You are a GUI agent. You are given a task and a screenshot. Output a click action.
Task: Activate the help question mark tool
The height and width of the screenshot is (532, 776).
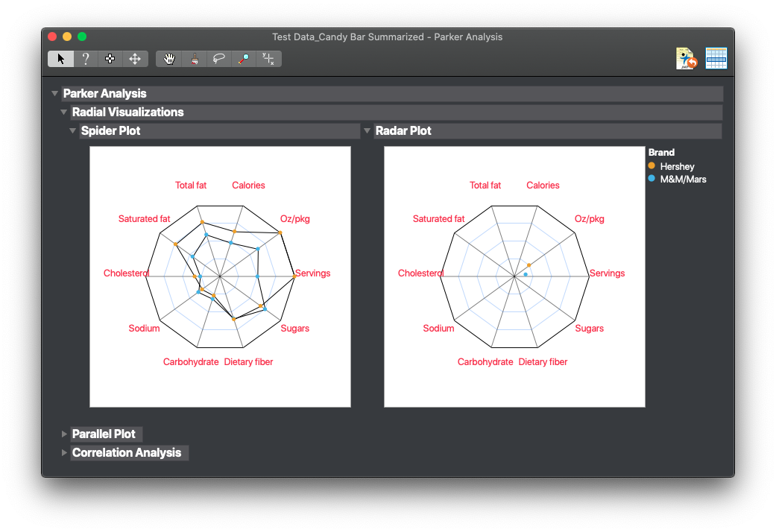click(86, 59)
